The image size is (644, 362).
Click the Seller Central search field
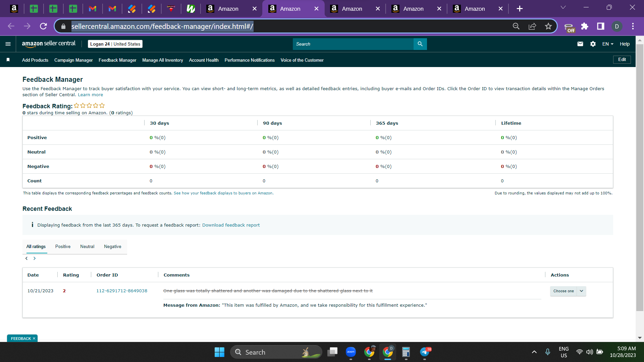(x=353, y=44)
